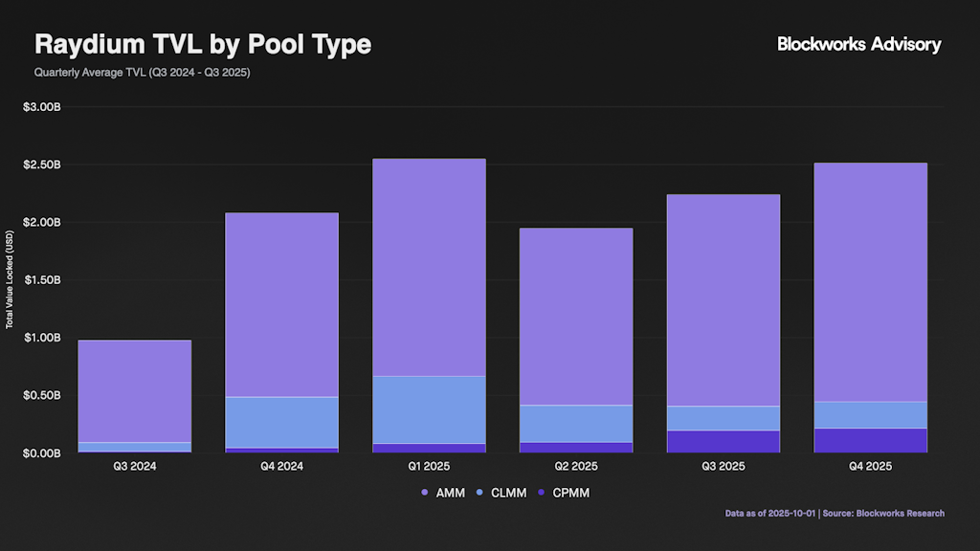980x551 pixels.
Task: Click the Q3 2024 x-axis label
Action: [134, 468]
